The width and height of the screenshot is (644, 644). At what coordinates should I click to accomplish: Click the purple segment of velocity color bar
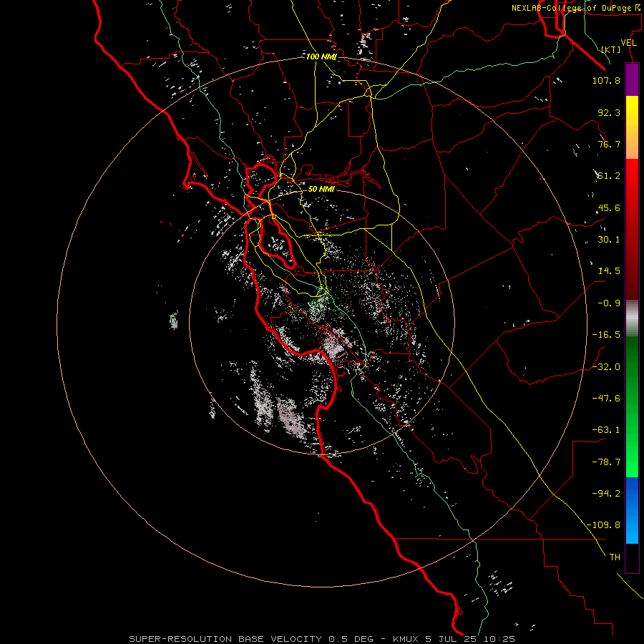[632, 80]
